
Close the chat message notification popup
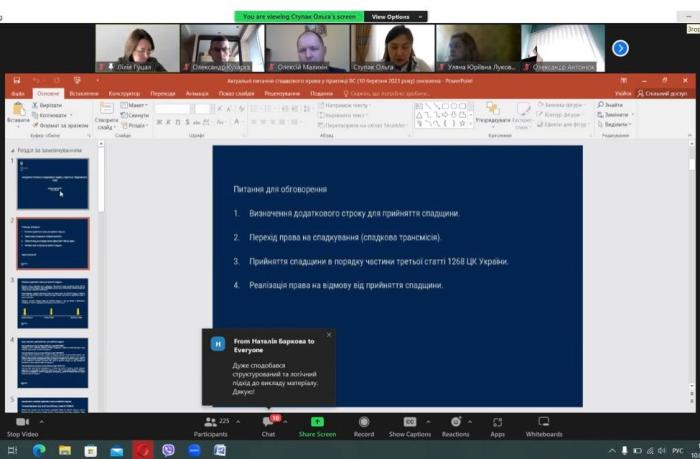pos(328,335)
